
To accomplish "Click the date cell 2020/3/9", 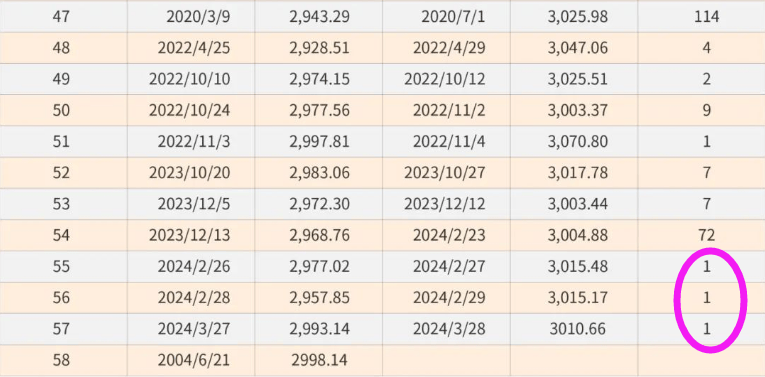I will coord(191,17).
